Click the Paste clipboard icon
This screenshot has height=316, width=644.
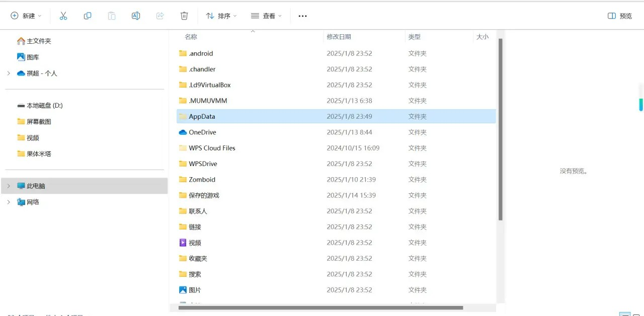tap(112, 16)
